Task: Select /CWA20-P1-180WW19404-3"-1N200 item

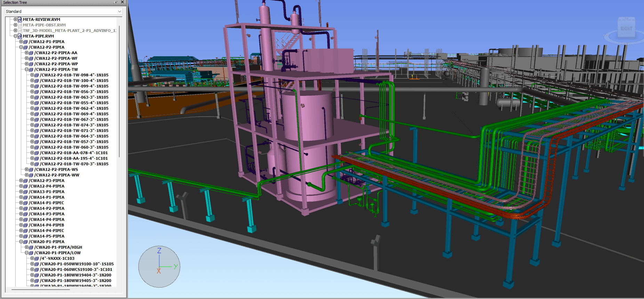Action: click(x=75, y=275)
